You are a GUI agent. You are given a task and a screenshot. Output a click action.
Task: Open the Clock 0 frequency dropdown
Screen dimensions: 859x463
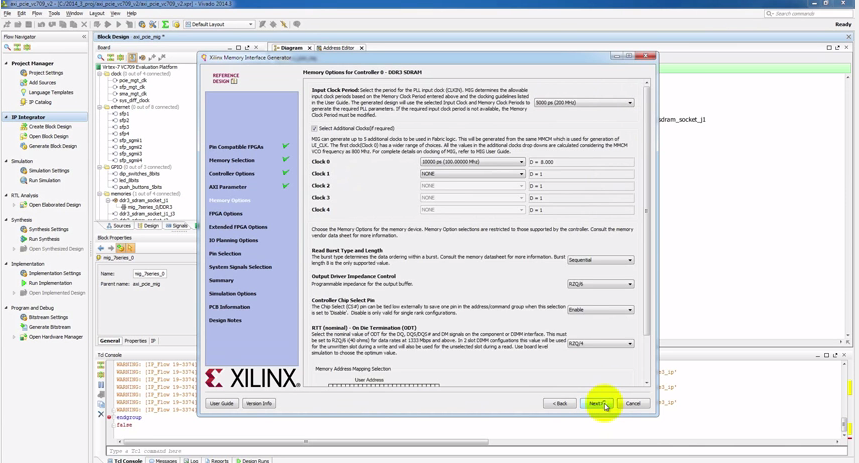point(472,162)
